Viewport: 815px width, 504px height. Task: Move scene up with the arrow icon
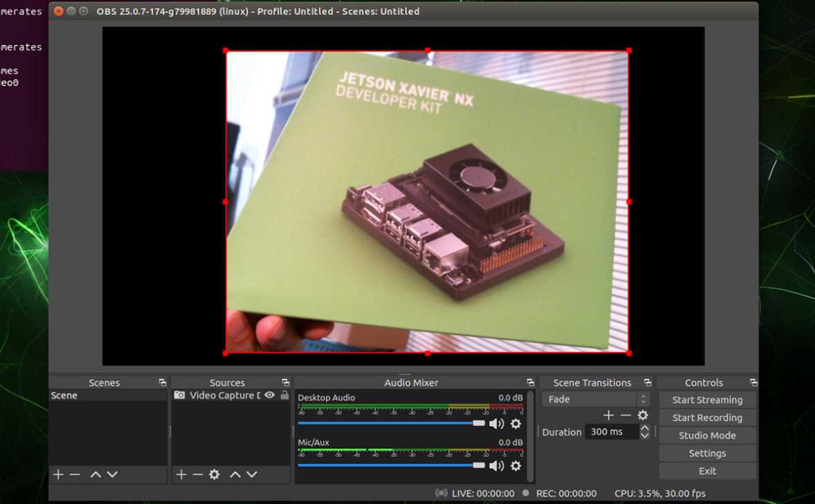pyautogui.click(x=95, y=474)
